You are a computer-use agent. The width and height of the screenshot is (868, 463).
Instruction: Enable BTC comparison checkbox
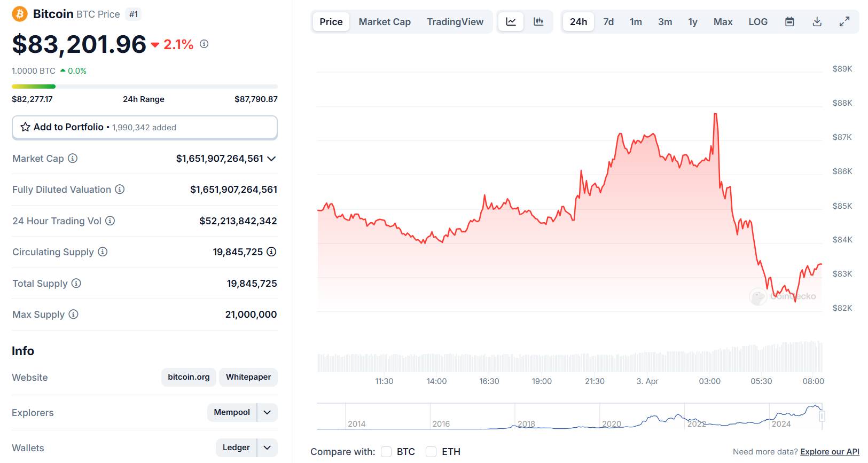coord(386,452)
